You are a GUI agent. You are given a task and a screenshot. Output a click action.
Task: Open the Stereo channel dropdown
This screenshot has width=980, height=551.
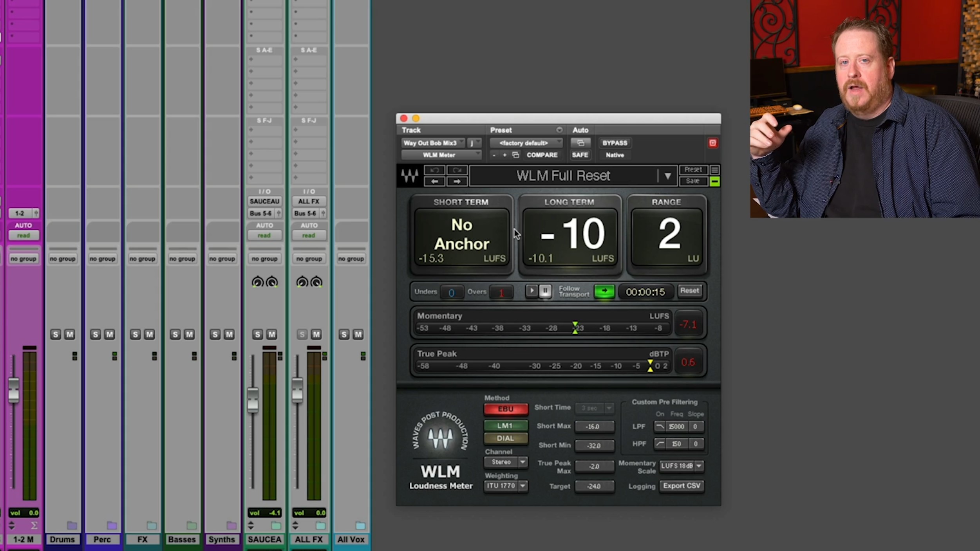506,462
